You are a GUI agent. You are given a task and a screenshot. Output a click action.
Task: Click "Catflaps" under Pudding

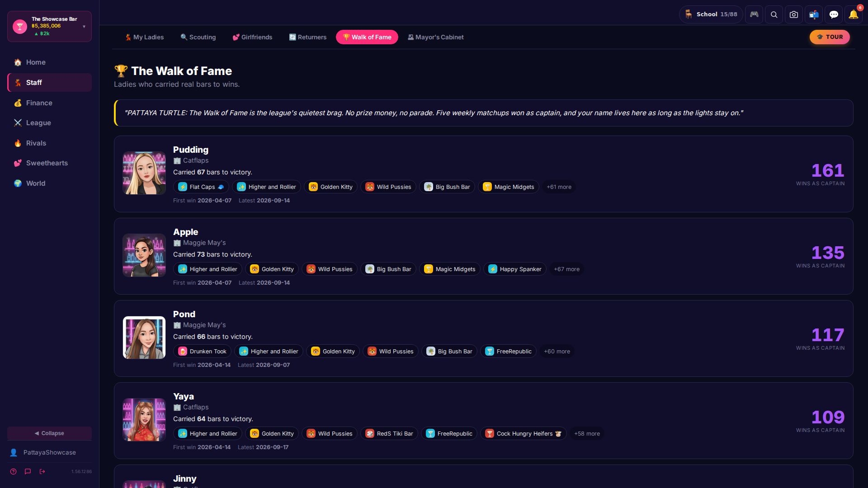pyautogui.click(x=196, y=160)
